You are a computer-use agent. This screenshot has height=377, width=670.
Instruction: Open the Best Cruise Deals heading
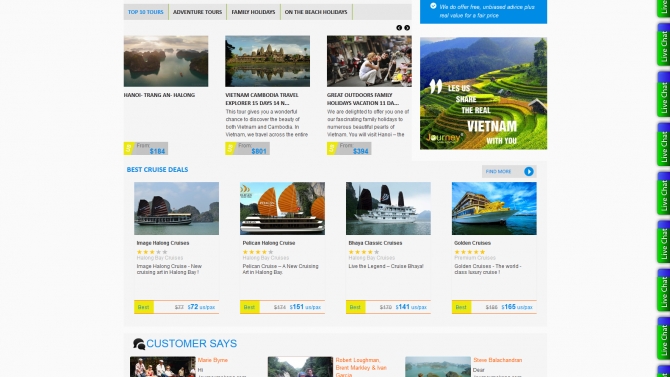click(157, 170)
